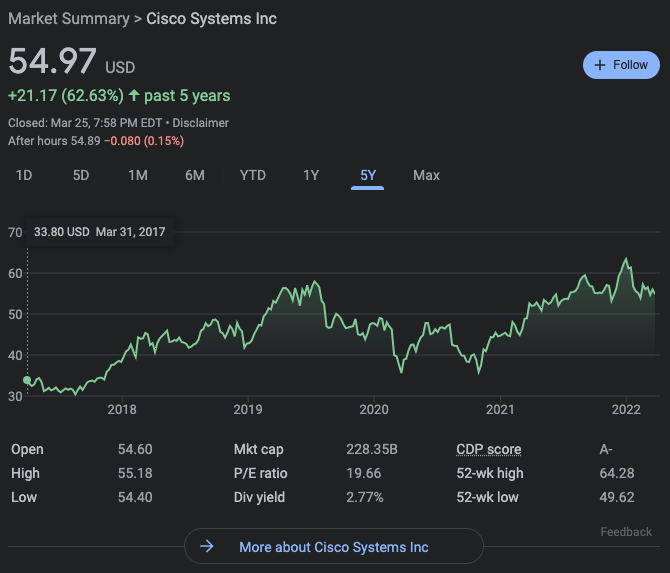Open the Market Summary breadcrumb link
Viewport: 670px width, 573px height.
[68, 18]
